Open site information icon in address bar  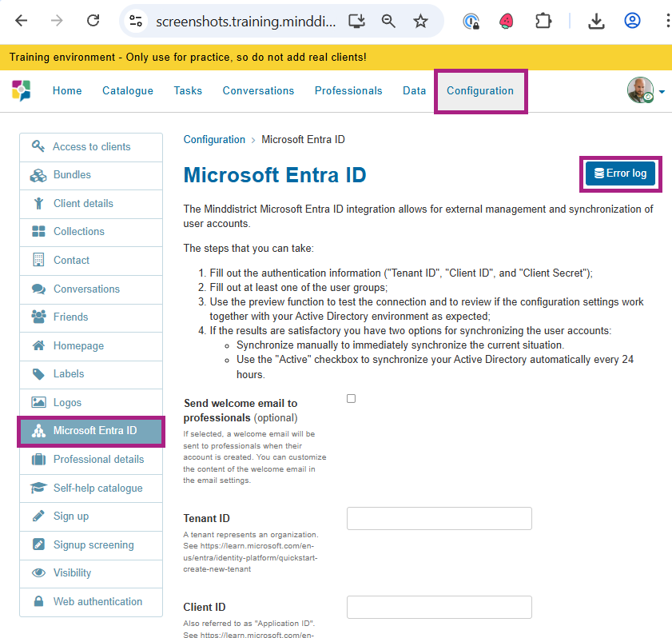point(136,21)
